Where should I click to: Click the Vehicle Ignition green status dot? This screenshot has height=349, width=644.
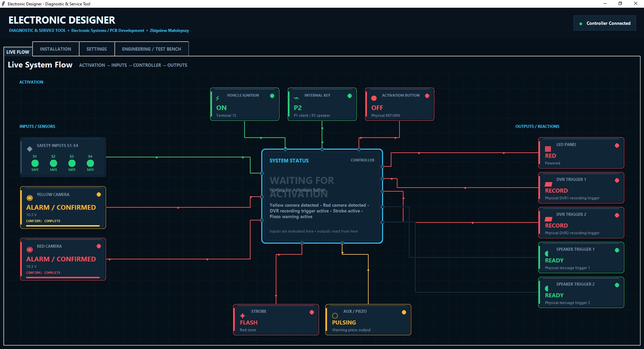(272, 96)
